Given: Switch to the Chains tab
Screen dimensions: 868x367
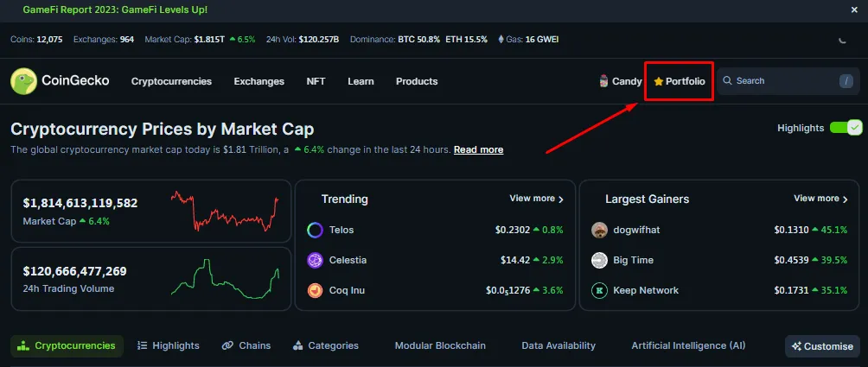Looking at the screenshot, I should pos(246,345).
